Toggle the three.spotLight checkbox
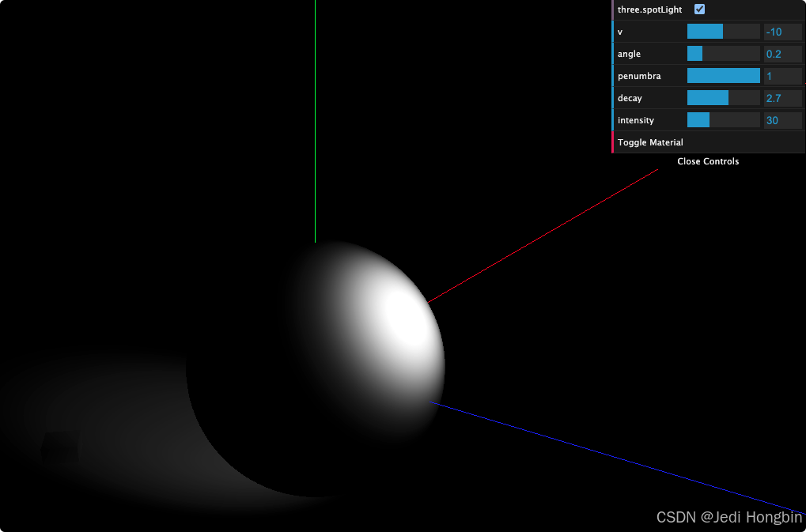 [699, 9]
